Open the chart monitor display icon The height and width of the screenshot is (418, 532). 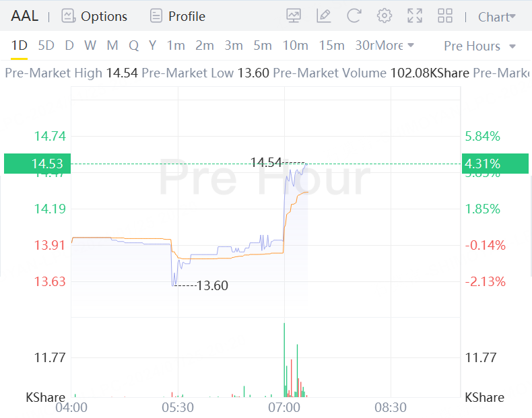pyautogui.click(x=294, y=15)
